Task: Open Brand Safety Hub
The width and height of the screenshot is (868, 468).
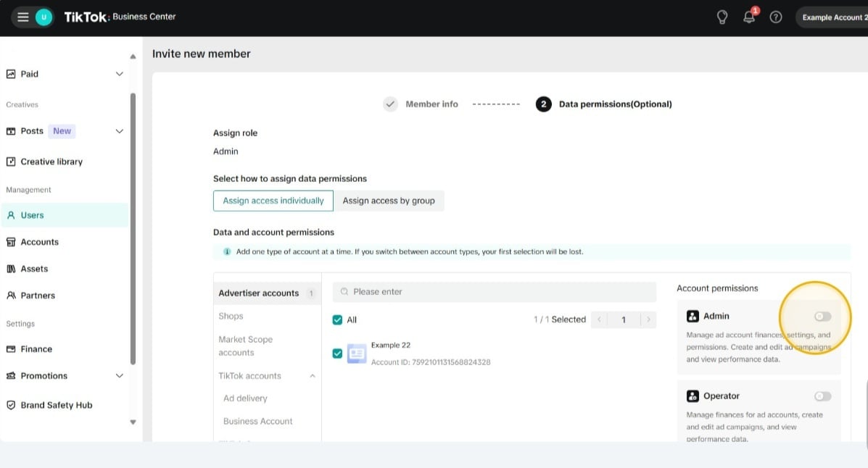Action: [56, 405]
